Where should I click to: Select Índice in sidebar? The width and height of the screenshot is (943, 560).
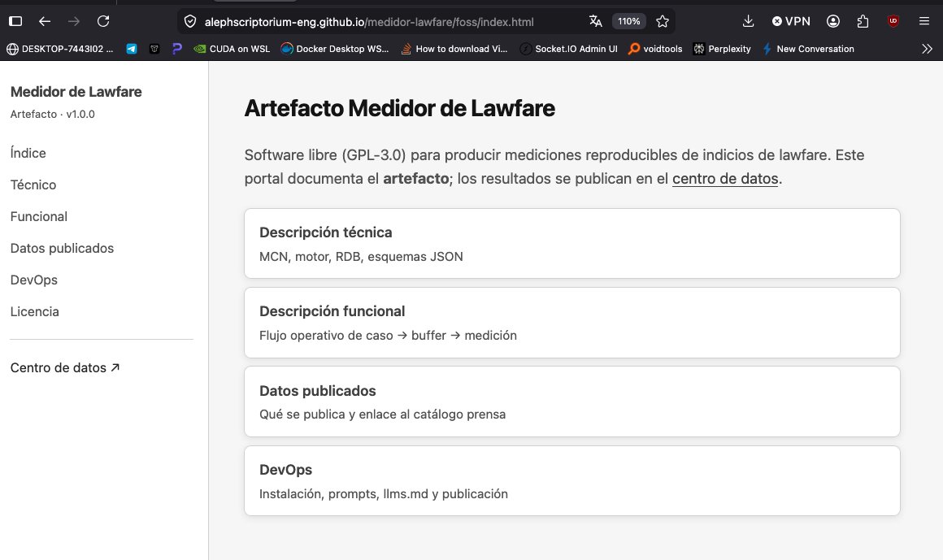click(x=28, y=153)
